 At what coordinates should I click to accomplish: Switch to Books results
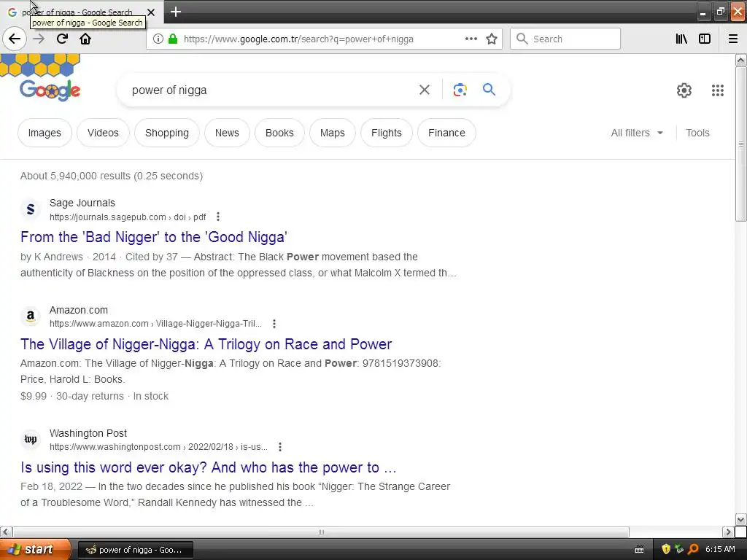(x=279, y=133)
